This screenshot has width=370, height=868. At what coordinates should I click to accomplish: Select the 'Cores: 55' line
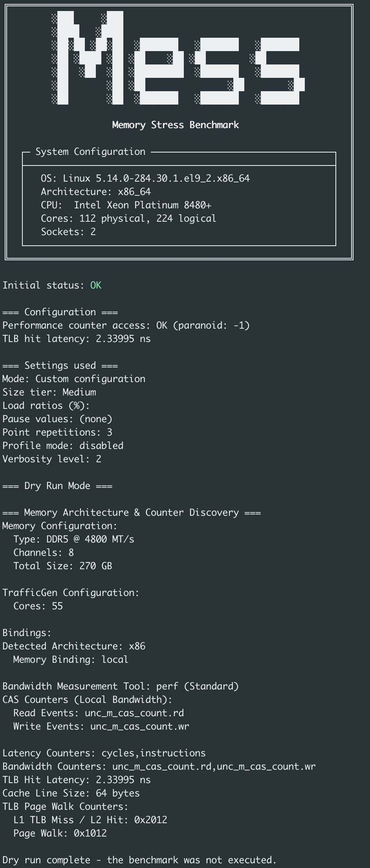coord(38,606)
